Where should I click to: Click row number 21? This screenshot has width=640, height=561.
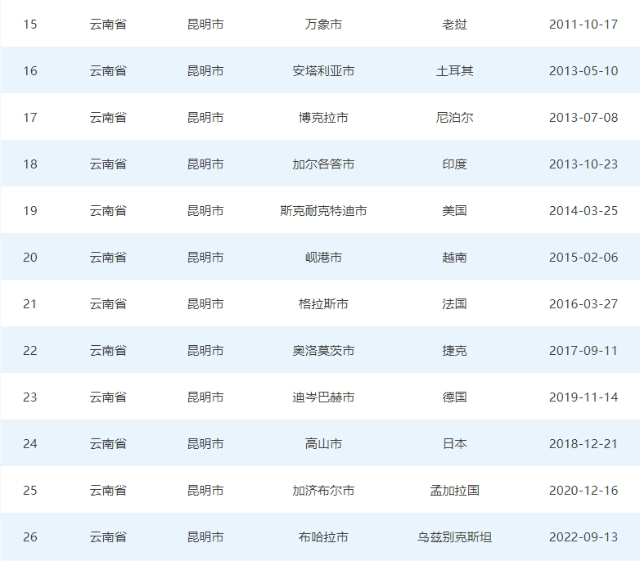[30, 304]
